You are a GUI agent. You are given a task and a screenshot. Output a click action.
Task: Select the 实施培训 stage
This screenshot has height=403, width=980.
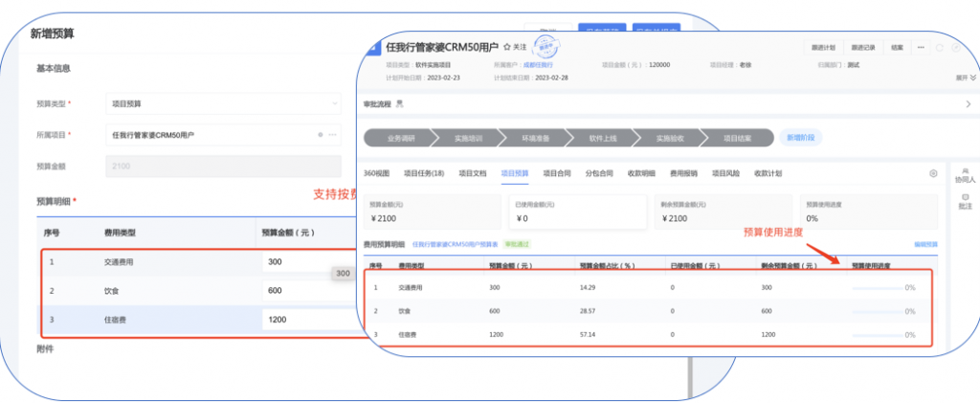[x=467, y=138]
